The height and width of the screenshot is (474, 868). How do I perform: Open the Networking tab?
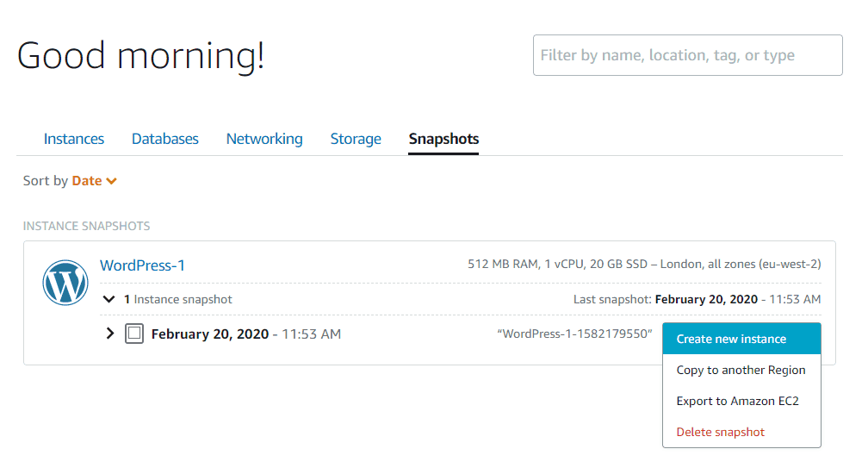pos(264,139)
